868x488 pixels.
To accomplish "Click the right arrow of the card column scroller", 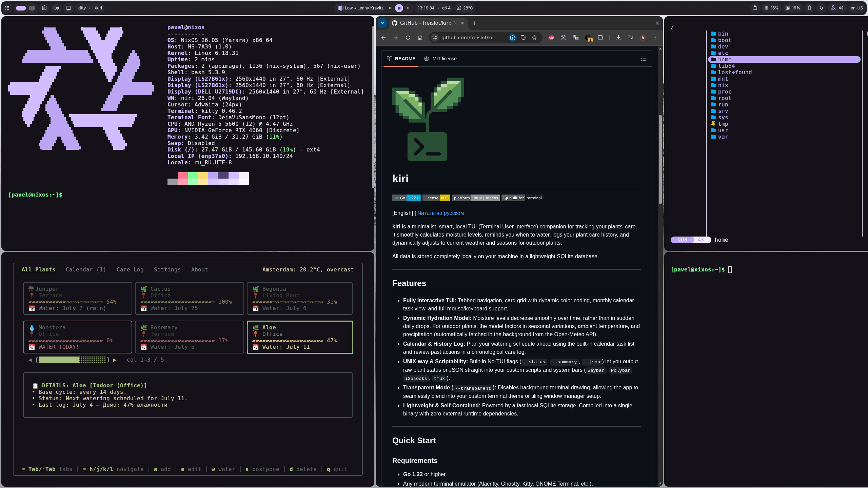I will 115,360.
